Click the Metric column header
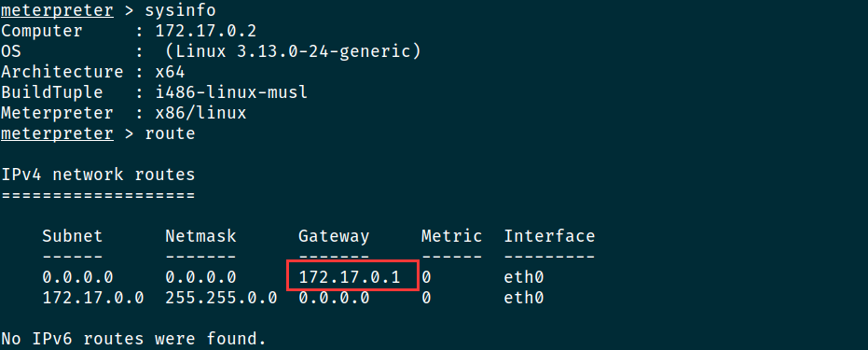 coord(451,236)
